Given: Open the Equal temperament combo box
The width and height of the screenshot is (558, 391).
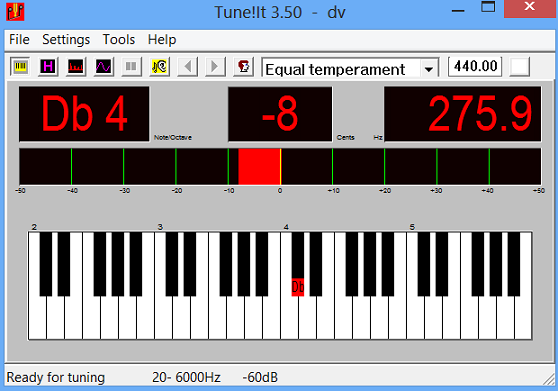Looking at the screenshot, I should click(350, 68).
